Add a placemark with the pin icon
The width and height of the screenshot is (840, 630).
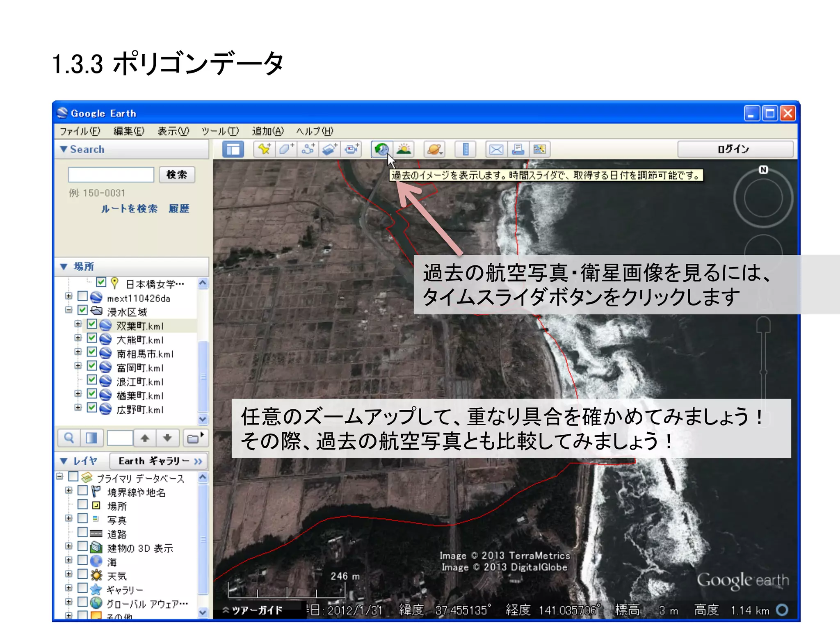[x=265, y=149]
